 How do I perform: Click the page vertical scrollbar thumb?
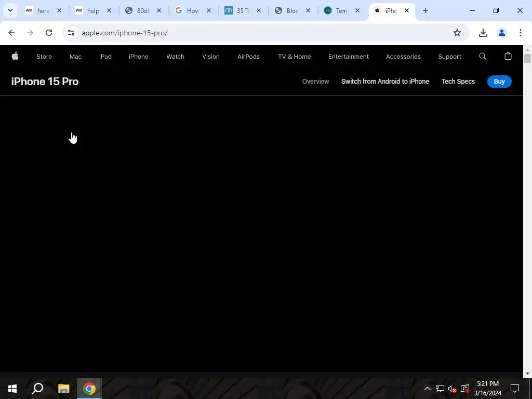click(x=527, y=58)
